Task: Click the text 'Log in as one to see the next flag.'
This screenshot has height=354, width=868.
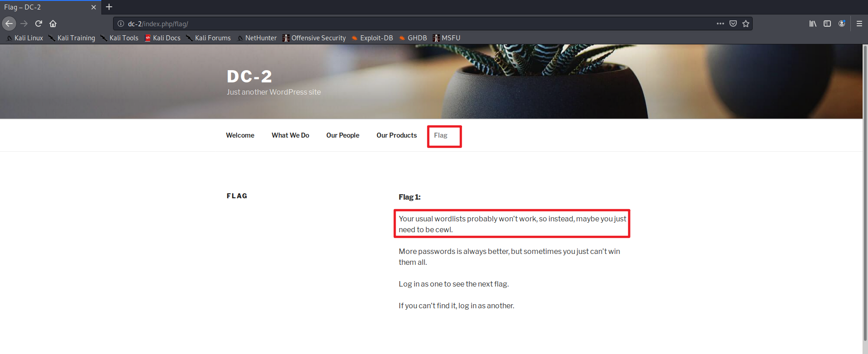Action: tap(453, 284)
